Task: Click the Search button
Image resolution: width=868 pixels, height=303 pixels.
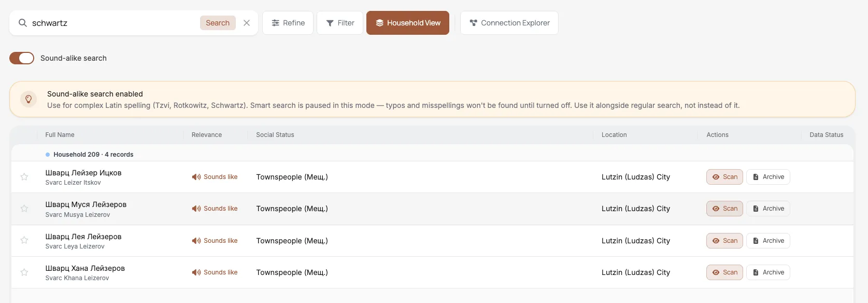Action: (218, 23)
